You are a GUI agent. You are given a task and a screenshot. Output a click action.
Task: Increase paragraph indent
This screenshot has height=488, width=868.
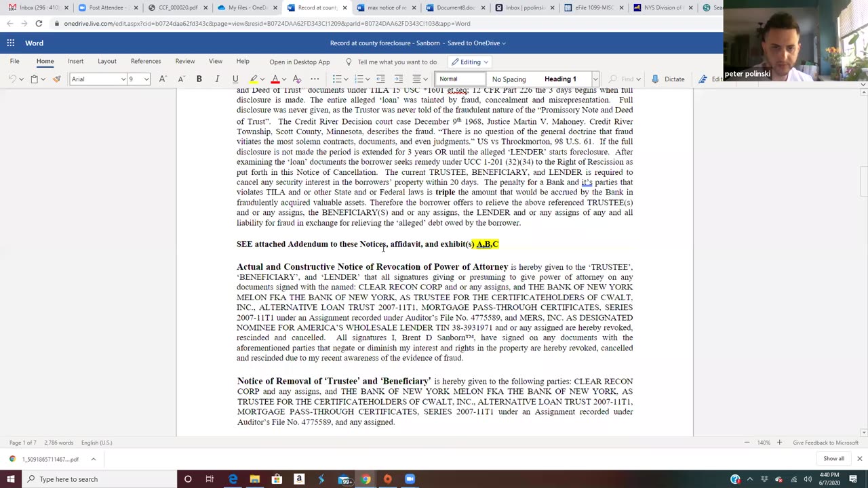tap(399, 79)
